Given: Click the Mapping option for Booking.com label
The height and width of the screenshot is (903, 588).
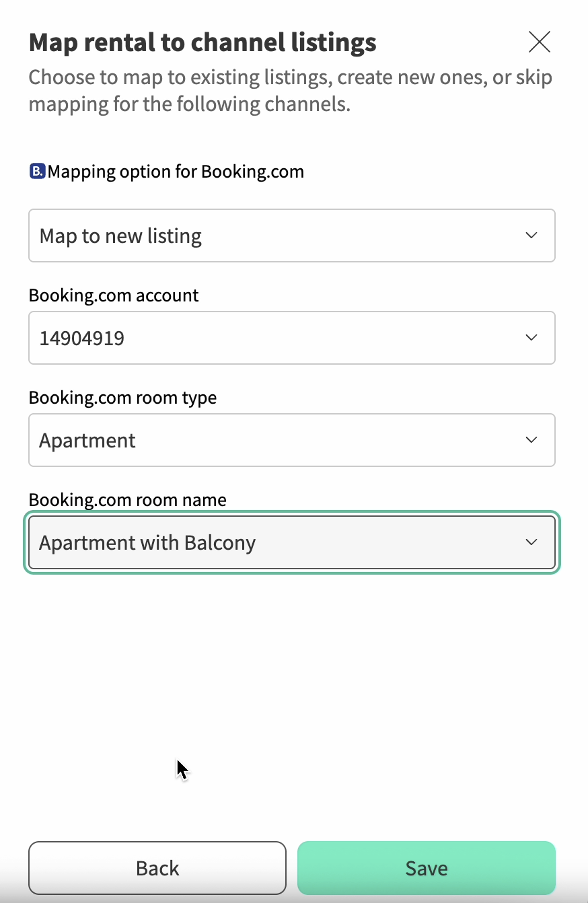Looking at the screenshot, I should (176, 172).
